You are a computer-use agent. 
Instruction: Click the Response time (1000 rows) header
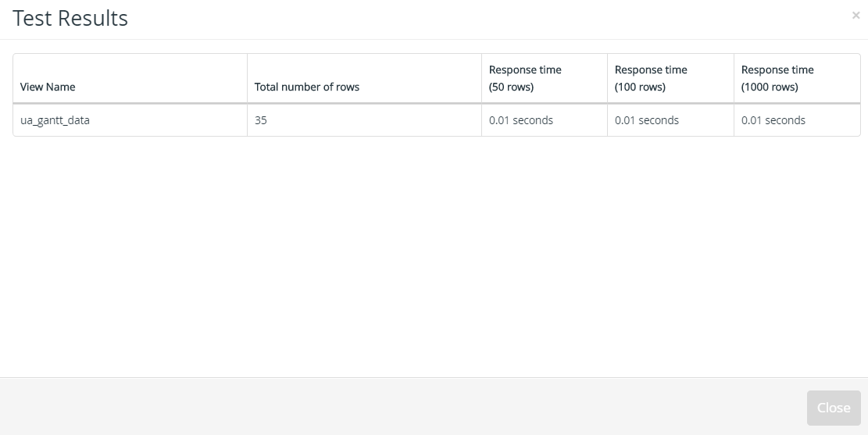coord(777,78)
